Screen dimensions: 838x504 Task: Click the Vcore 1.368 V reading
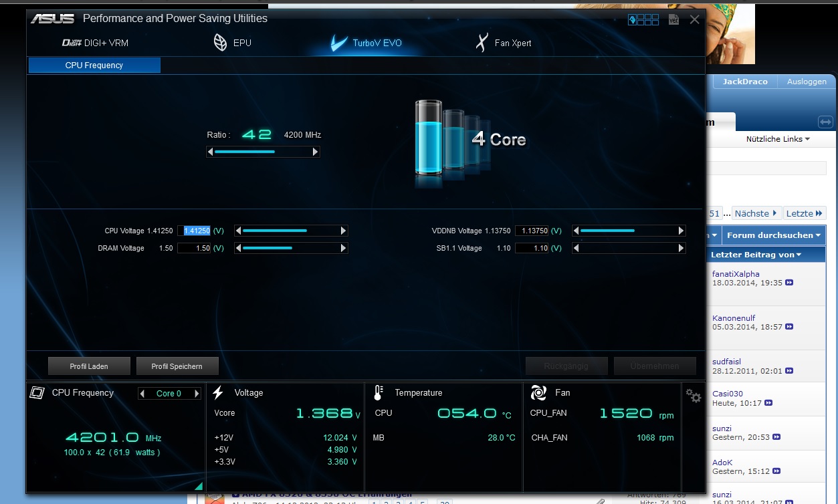click(328, 414)
